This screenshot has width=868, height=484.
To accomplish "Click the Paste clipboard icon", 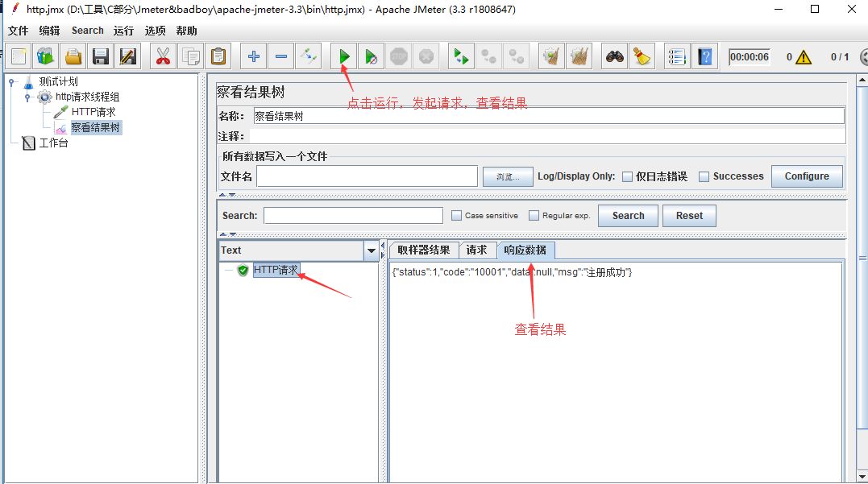I will click(x=218, y=56).
